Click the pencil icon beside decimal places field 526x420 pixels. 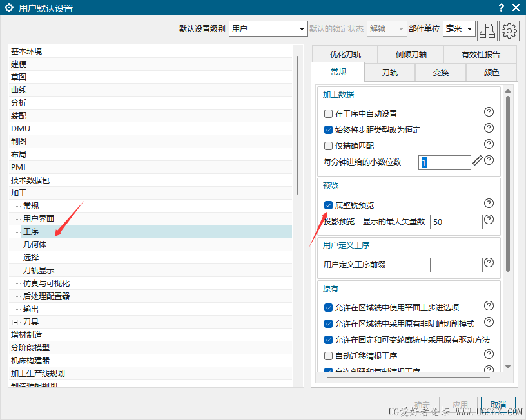[478, 162]
